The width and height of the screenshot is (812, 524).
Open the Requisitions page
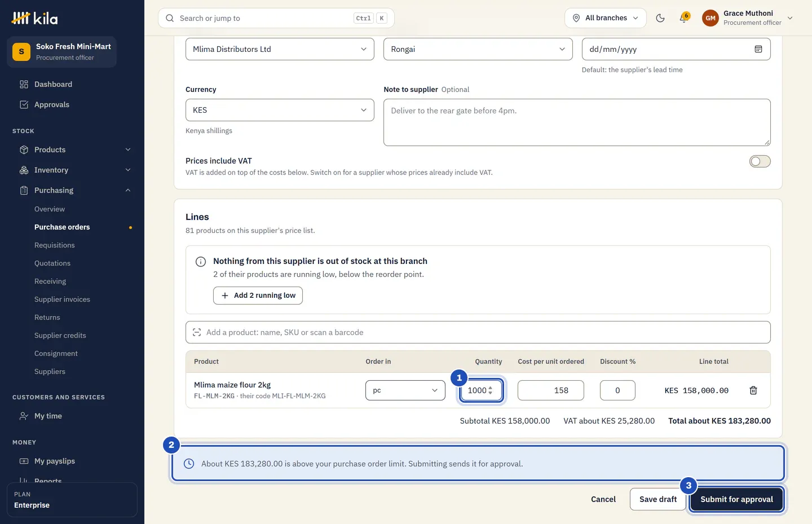[x=54, y=245]
